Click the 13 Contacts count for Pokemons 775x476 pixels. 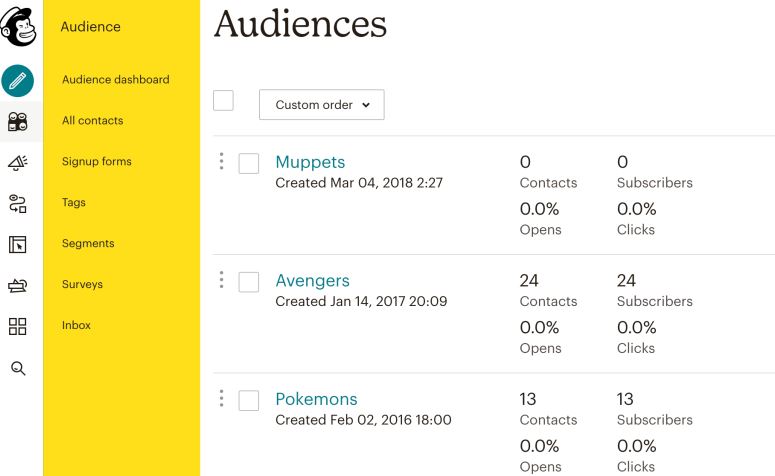click(x=527, y=399)
